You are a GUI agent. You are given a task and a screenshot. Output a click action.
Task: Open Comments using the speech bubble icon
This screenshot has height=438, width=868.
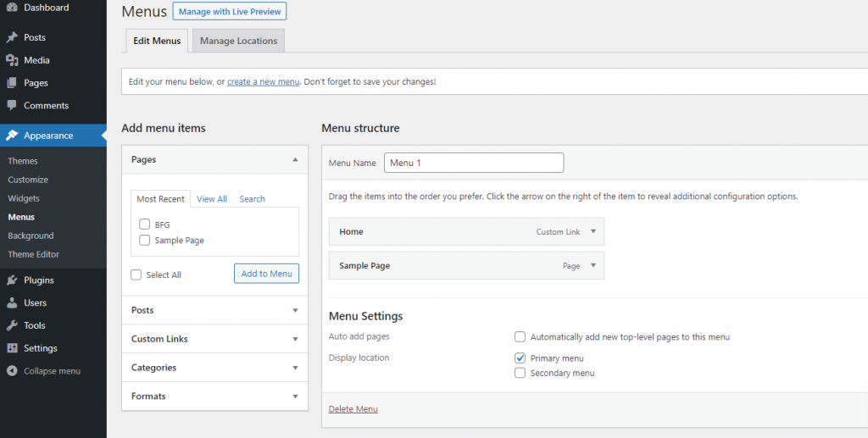[12, 106]
